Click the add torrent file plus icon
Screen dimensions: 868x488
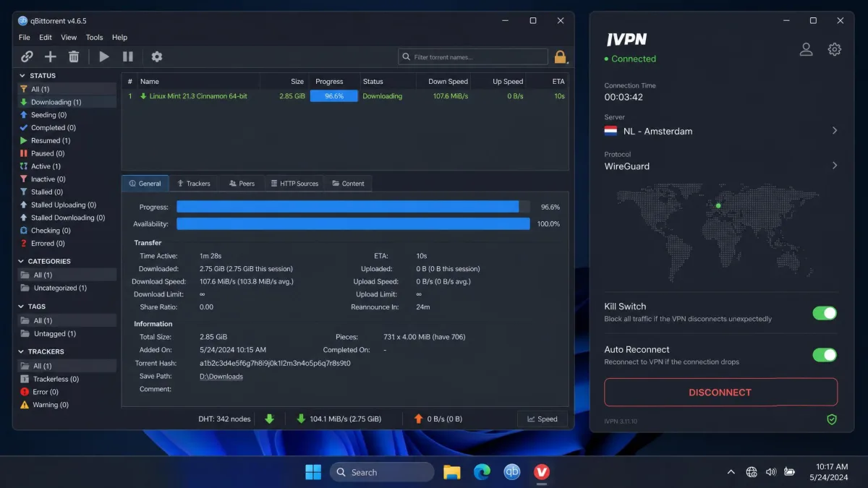coord(50,56)
